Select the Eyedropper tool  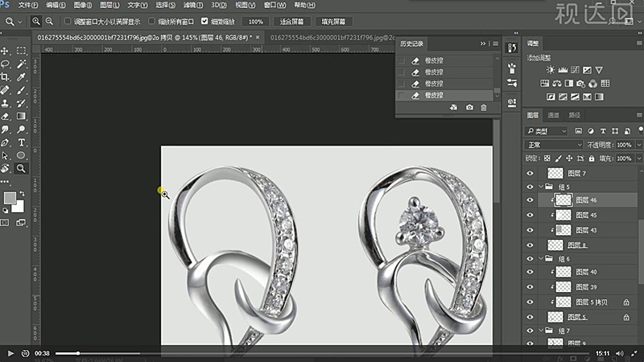point(21,77)
